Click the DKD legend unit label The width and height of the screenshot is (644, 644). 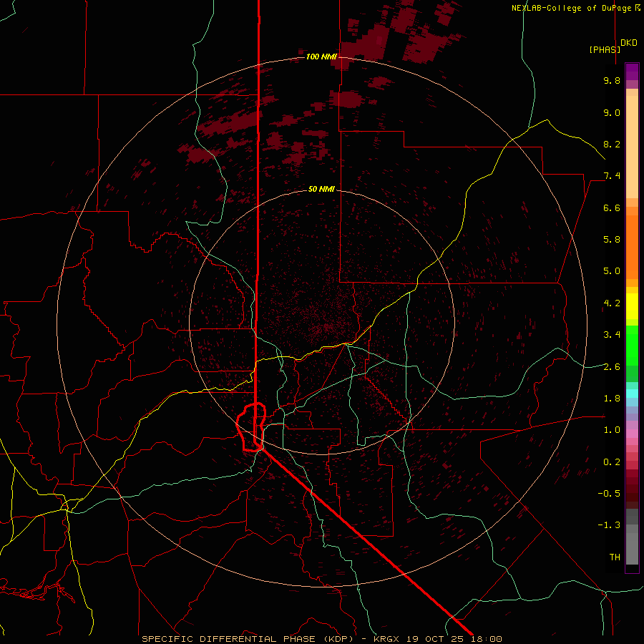point(628,42)
